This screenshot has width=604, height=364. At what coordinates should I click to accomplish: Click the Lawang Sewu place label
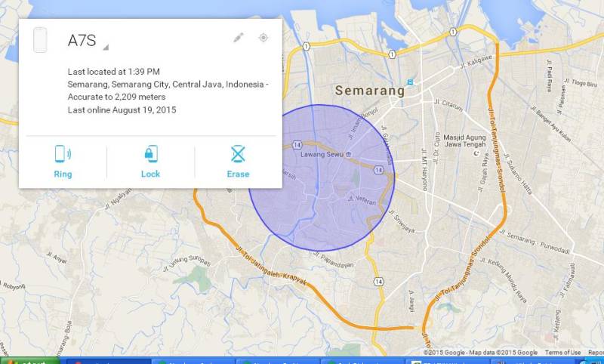point(322,155)
